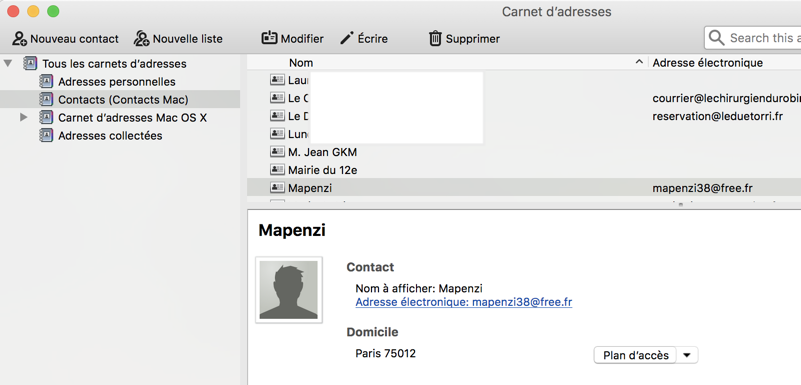Image resolution: width=801 pixels, height=385 pixels.
Task: Click the green zoom window button
Action: 53,11
